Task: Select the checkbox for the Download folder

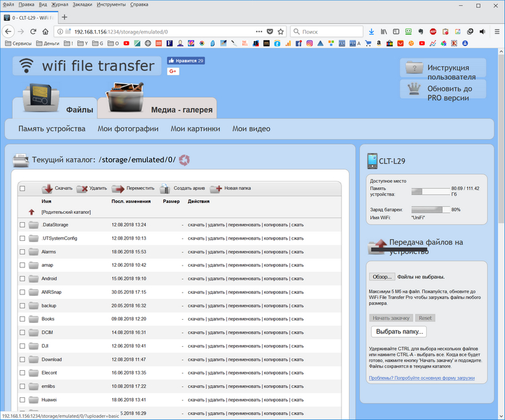Action: click(22, 359)
